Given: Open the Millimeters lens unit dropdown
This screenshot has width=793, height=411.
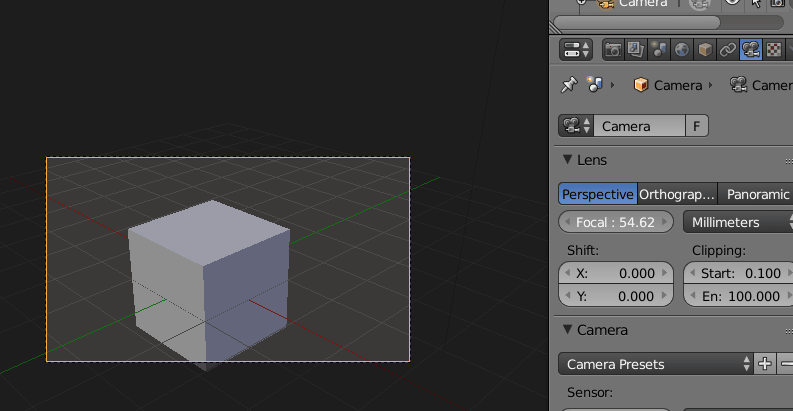Looking at the screenshot, I should (x=737, y=222).
